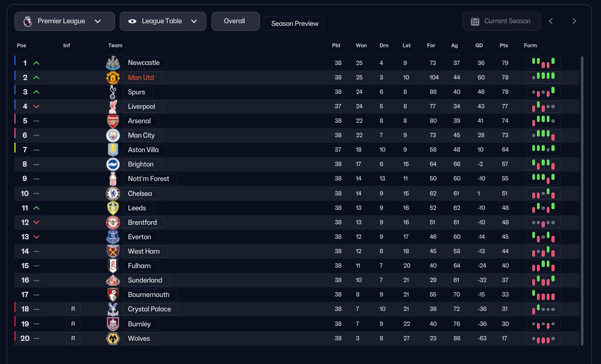Click the calendar icon beside Current Season

click(475, 21)
